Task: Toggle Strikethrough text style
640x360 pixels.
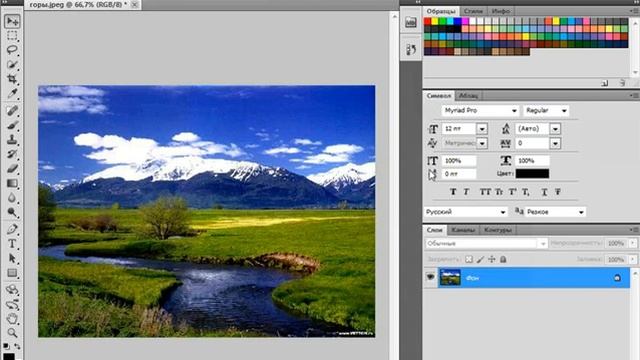Action: click(558, 191)
